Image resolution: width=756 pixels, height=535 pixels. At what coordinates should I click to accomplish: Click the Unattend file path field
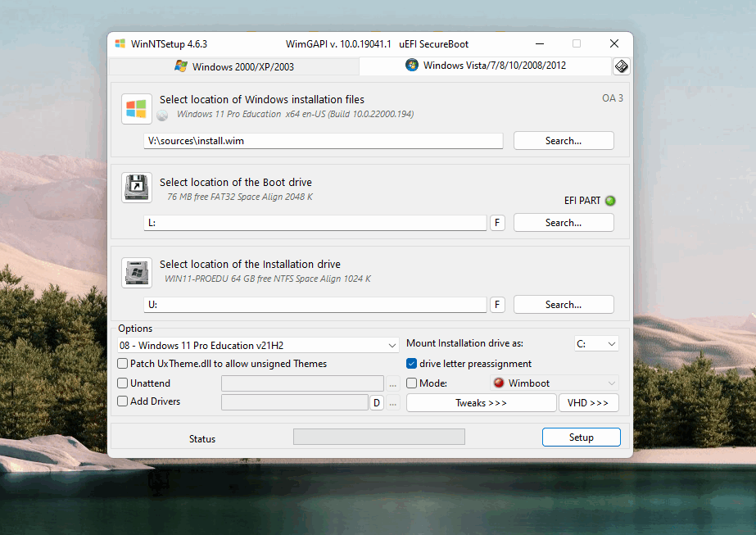tap(302, 383)
